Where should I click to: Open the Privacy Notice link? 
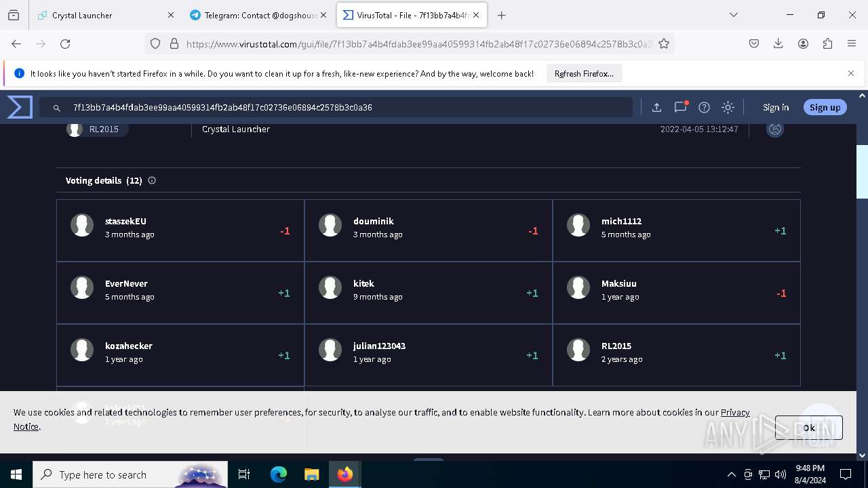click(x=735, y=412)
